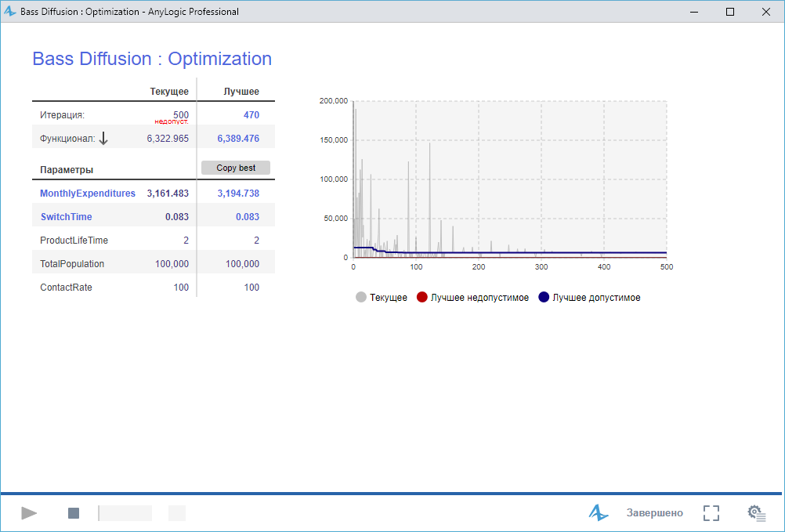
Task: Maximize the AnyLogic window
Action: point(730,12)
